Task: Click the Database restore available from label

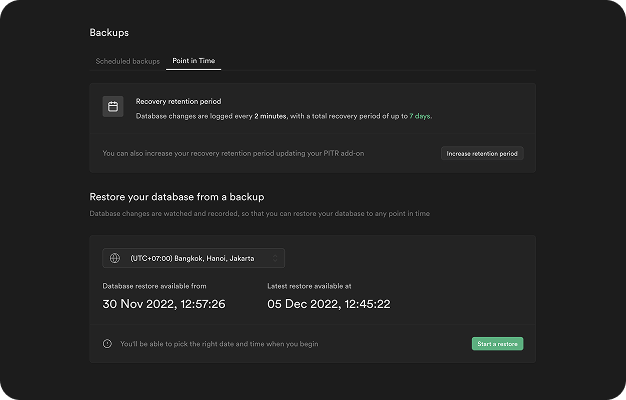Action: pos(155,286)
